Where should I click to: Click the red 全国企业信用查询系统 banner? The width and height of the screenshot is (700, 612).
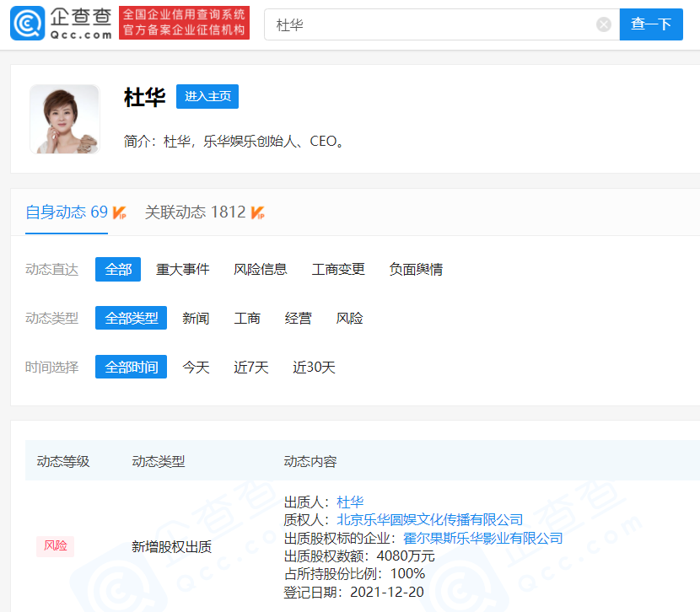point(184,23)
